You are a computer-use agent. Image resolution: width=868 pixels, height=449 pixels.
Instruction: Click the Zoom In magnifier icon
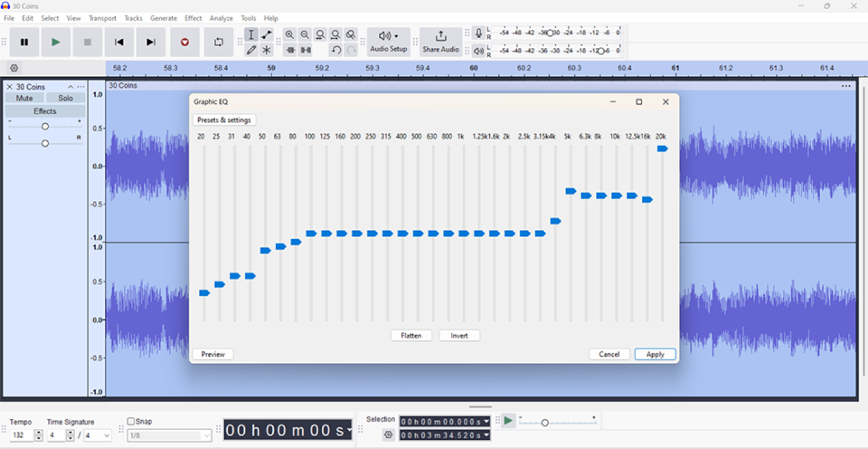[290, 35]
